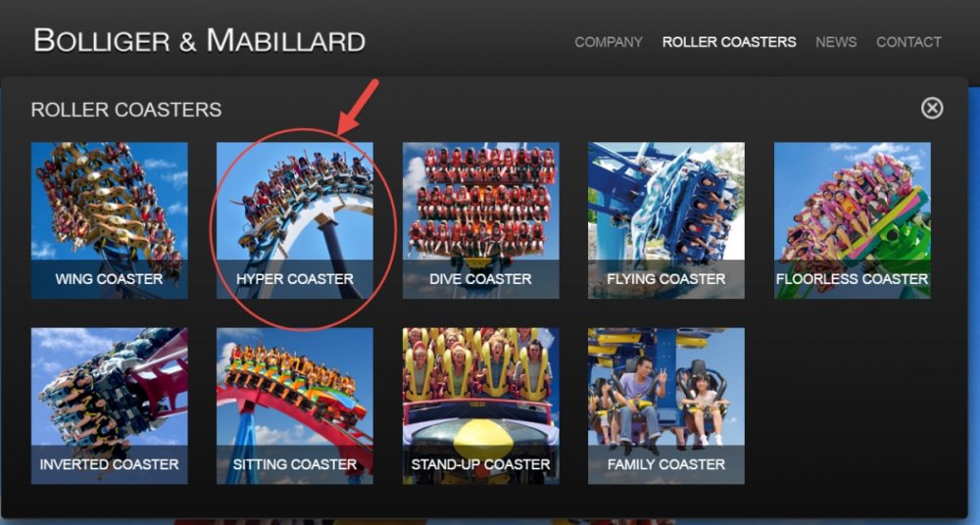The image size is (980, 525).
Task: Go to the Company menu item
Action: click(x=609, y=42)
